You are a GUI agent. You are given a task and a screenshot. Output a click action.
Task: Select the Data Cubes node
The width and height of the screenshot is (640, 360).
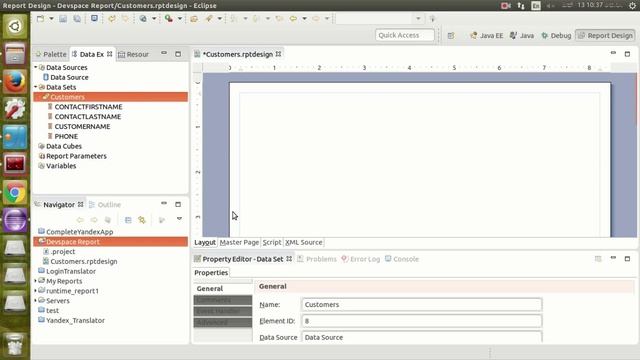tap(60, 146)
